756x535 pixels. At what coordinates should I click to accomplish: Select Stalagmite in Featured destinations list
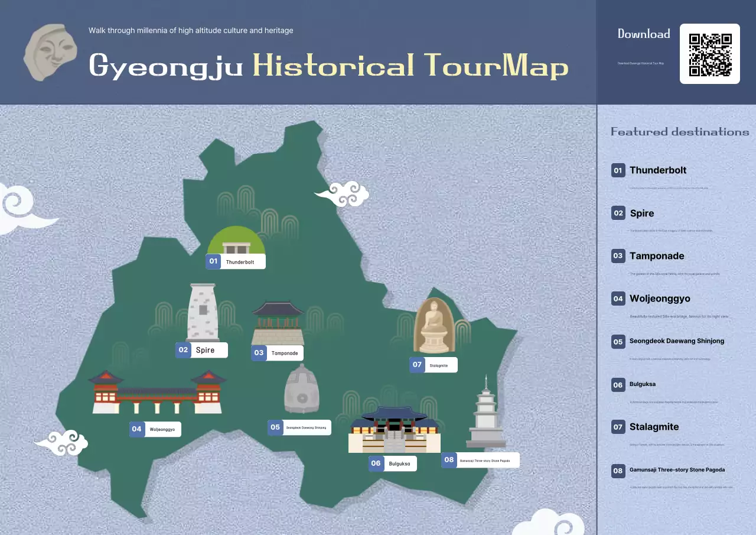tap(654, 427)
